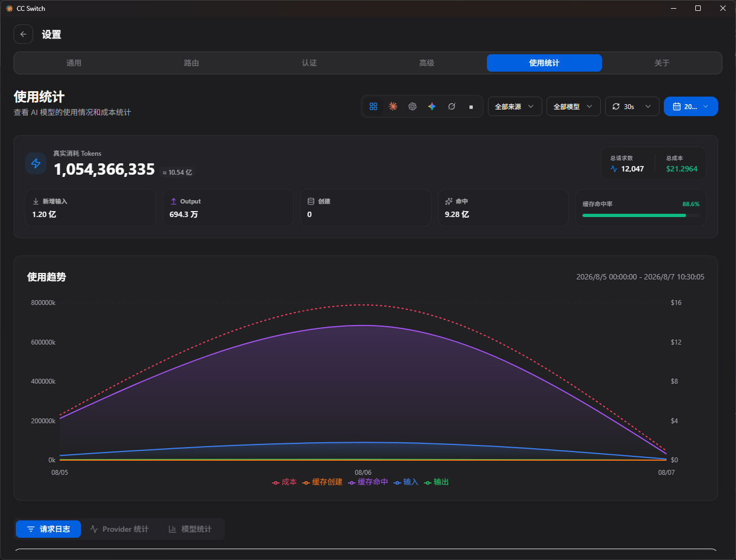The width and height of the screenshot is (736, 560).
Task: Filter by the Gemini sparkle icon
Action: coord(432,106)
